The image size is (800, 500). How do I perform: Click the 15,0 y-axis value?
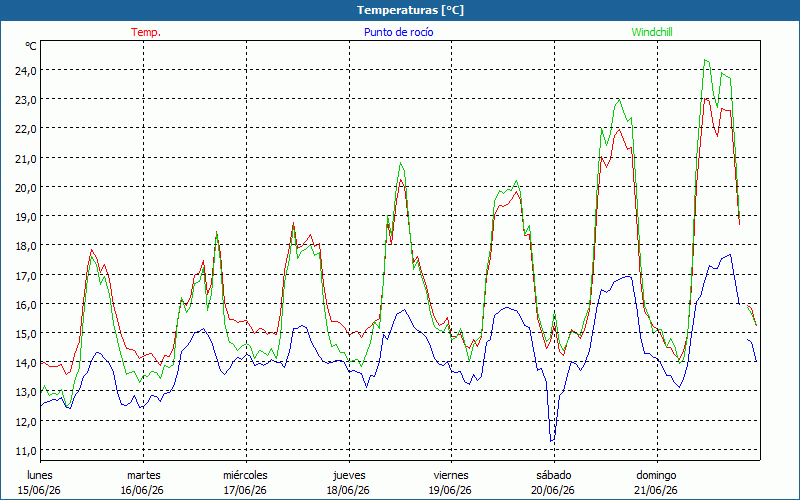tap(26, 333)
